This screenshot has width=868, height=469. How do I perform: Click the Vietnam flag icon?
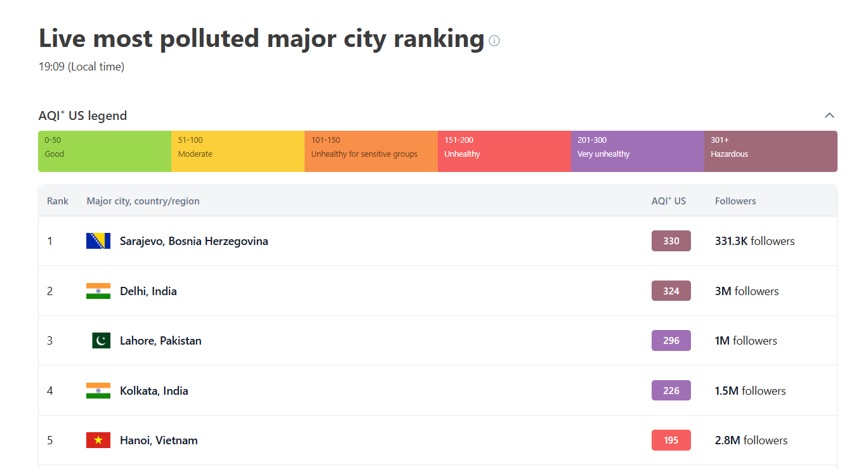[98, 440]
